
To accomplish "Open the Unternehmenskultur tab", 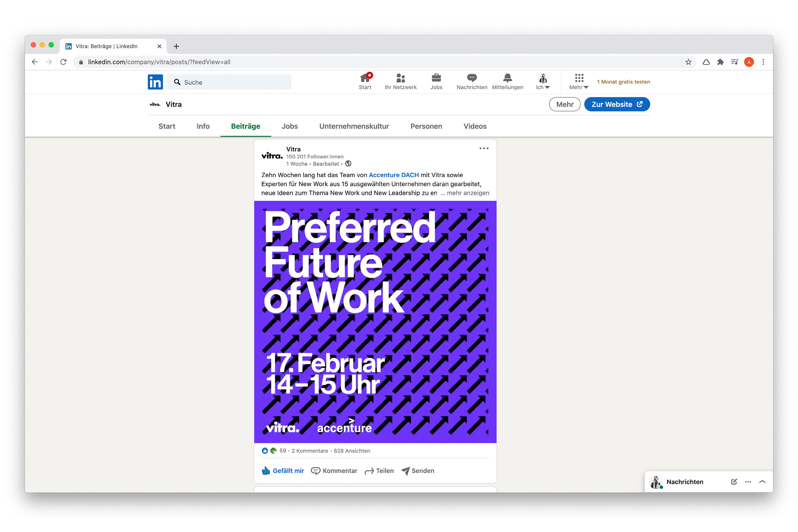I will coord(354,126).
